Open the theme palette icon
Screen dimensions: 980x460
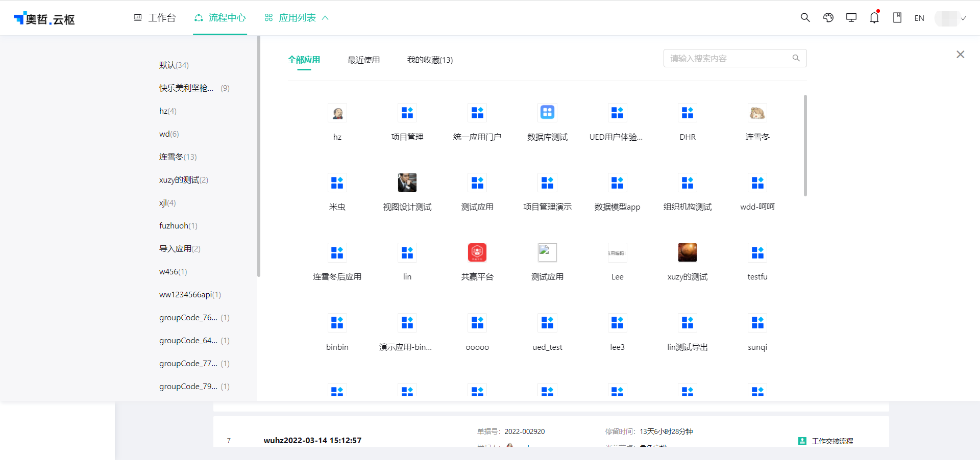pos(828,18)
